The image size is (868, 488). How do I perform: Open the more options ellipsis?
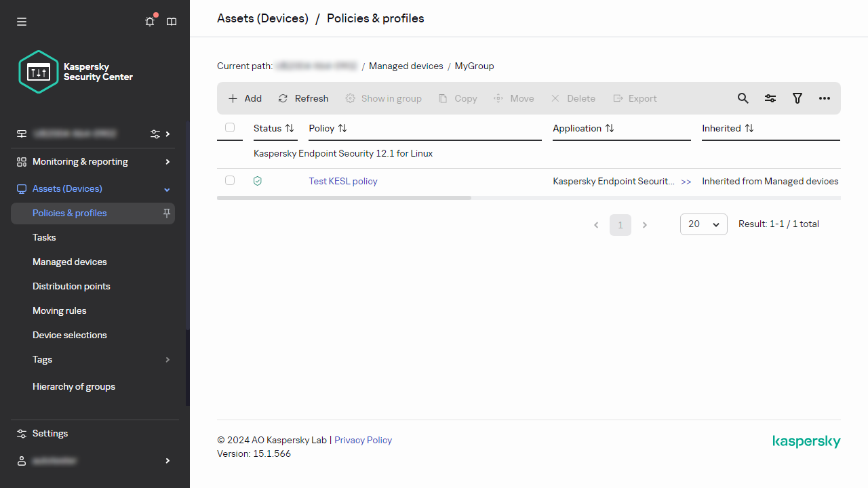click(825, 98)
